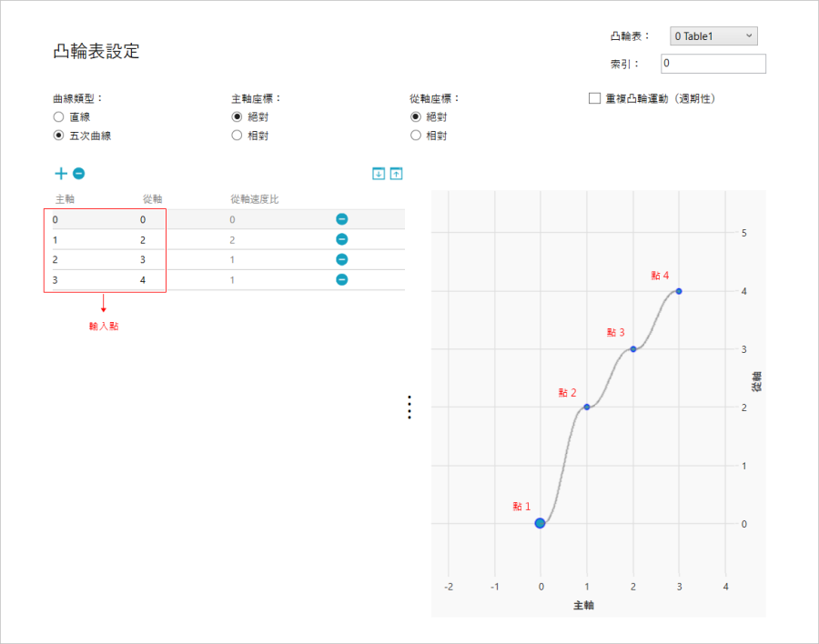Delete the row with master 1, slave 2

341,239
